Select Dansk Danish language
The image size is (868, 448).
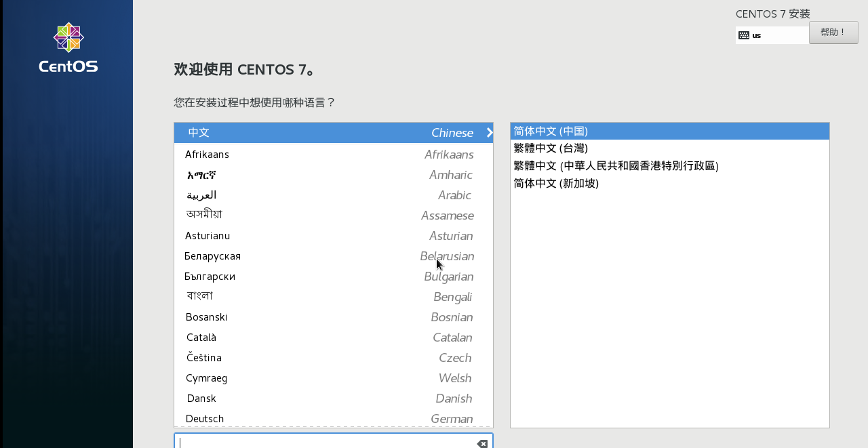click(x=334, y=399)
